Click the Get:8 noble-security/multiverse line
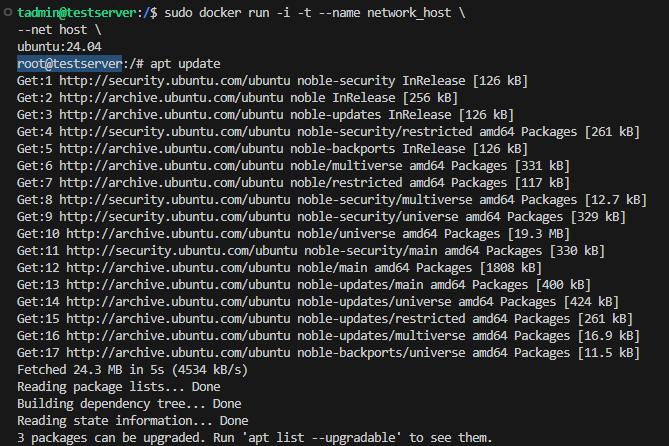The height and width of the screenshot is (446, 669). coord(332,200)
